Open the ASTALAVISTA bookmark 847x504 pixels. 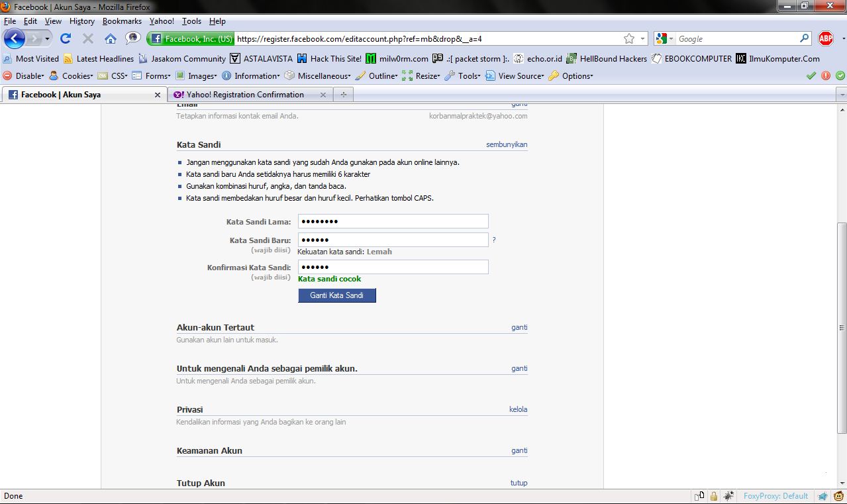point(262,58)
